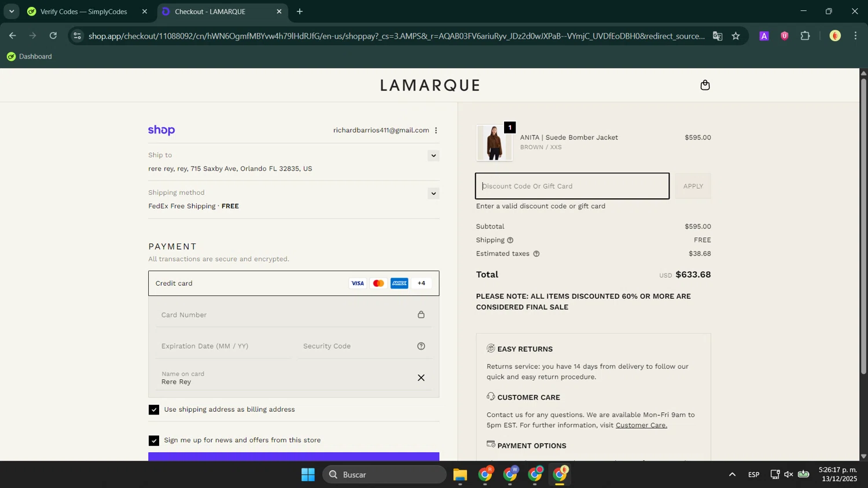The width and height of the screenshot is (868, 488).
Task: Open the tab search dropdown arrow
Action: click(12, 12)
